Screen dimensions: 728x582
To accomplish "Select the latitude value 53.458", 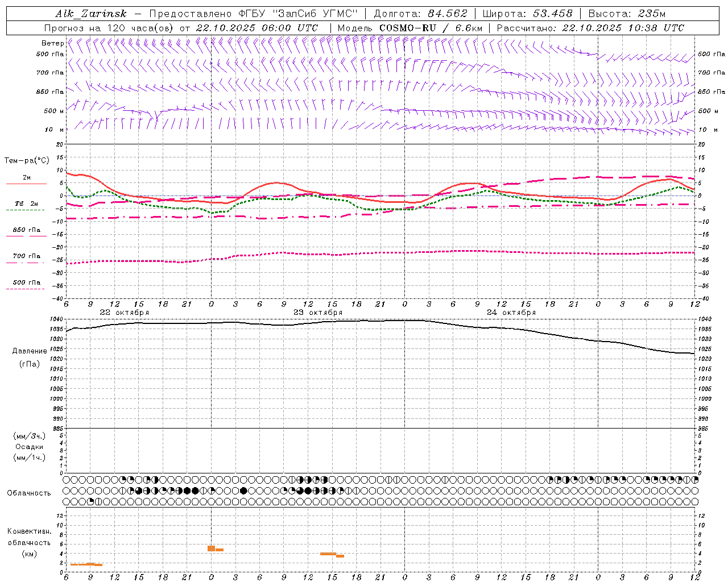I will [553, 14].
